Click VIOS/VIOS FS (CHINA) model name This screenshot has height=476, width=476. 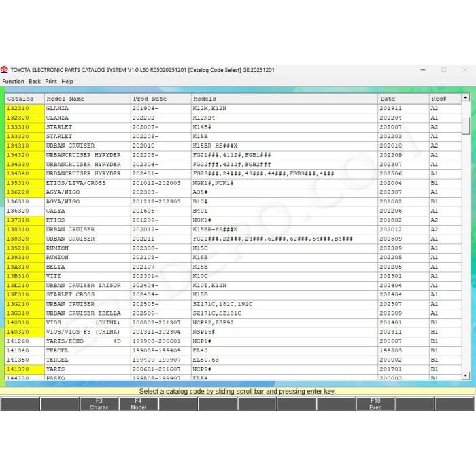(83, 332)
